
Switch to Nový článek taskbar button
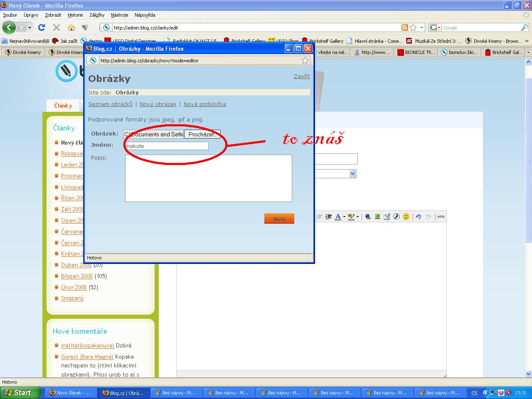click(71, 393)
